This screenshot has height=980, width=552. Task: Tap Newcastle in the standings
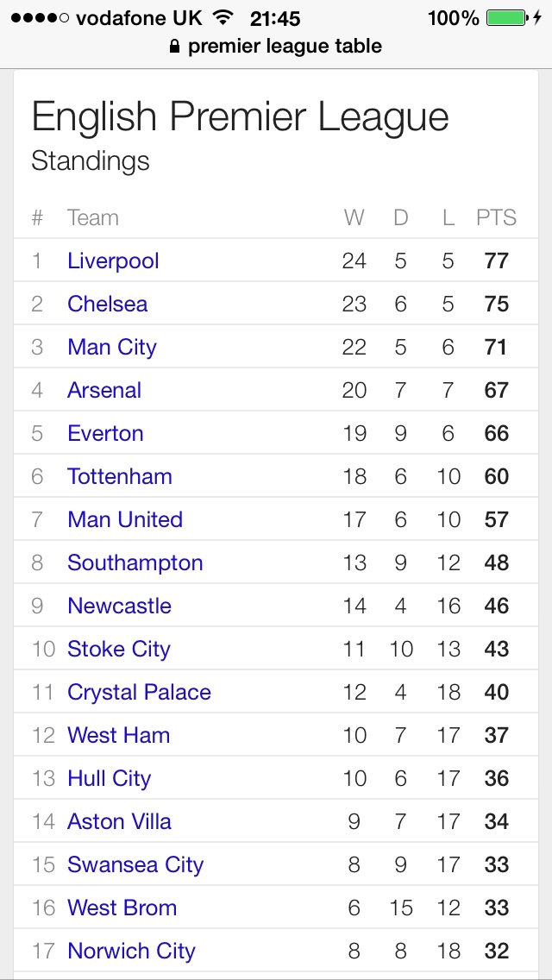coord(119,606)
